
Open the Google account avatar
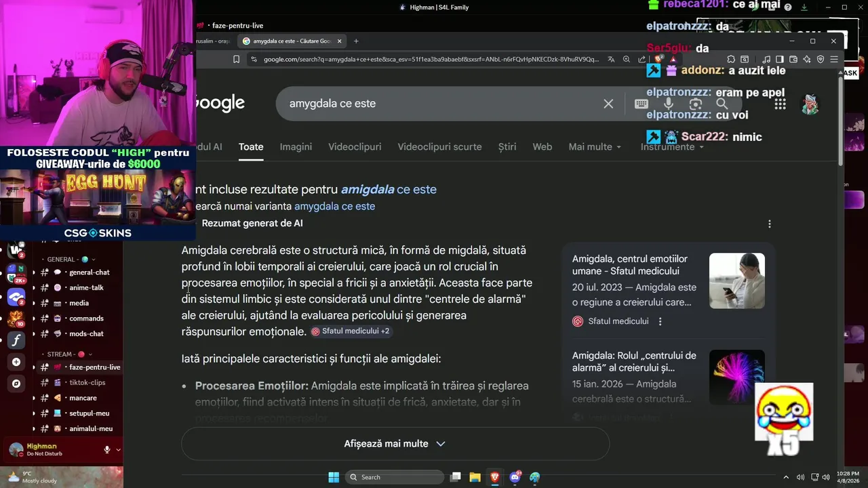point(810,104)
